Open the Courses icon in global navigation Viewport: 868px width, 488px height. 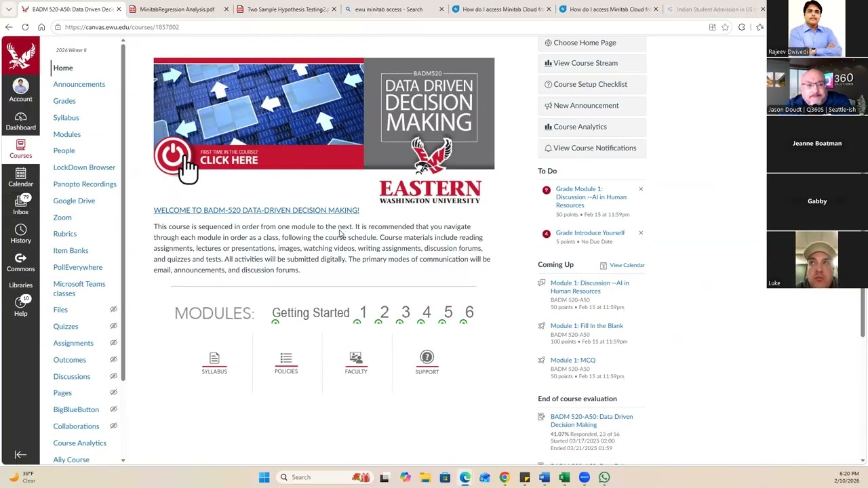click(20, 149)
